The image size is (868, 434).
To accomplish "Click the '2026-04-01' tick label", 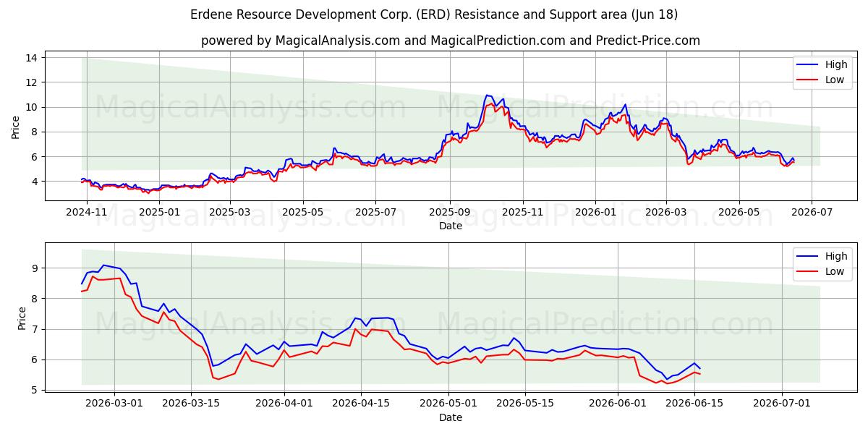I will pyautogui.click(x=284, y=404).
